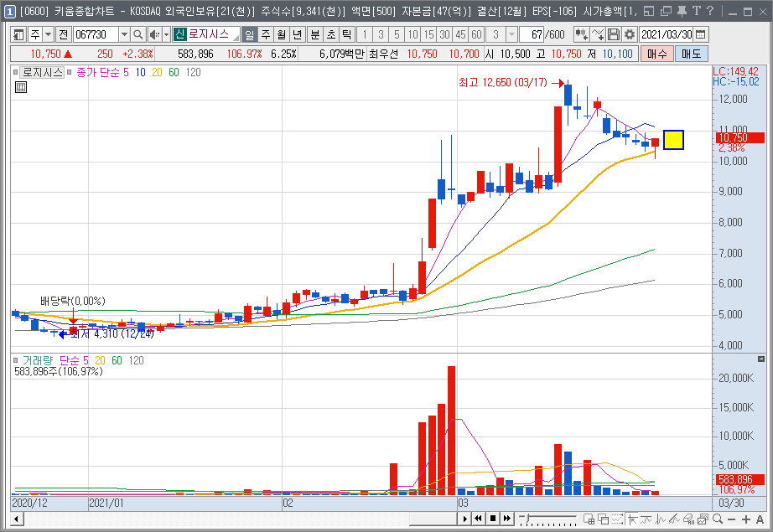The height and width of the screenshot is (532, 773).
Task: Open the custom interval 3 dropdown arrow
Action: click(x=511, y=34)
